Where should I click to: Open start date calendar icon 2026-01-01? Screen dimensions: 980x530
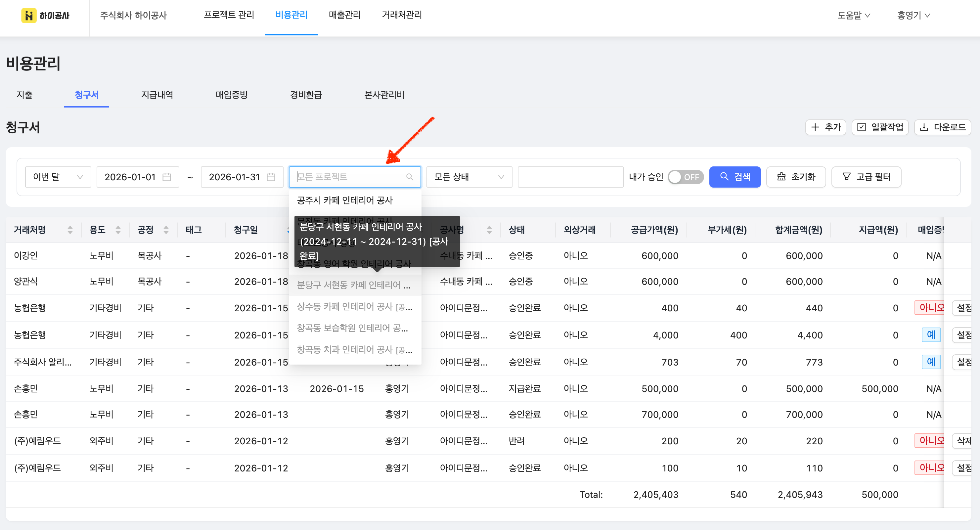(x=167, y=177)
